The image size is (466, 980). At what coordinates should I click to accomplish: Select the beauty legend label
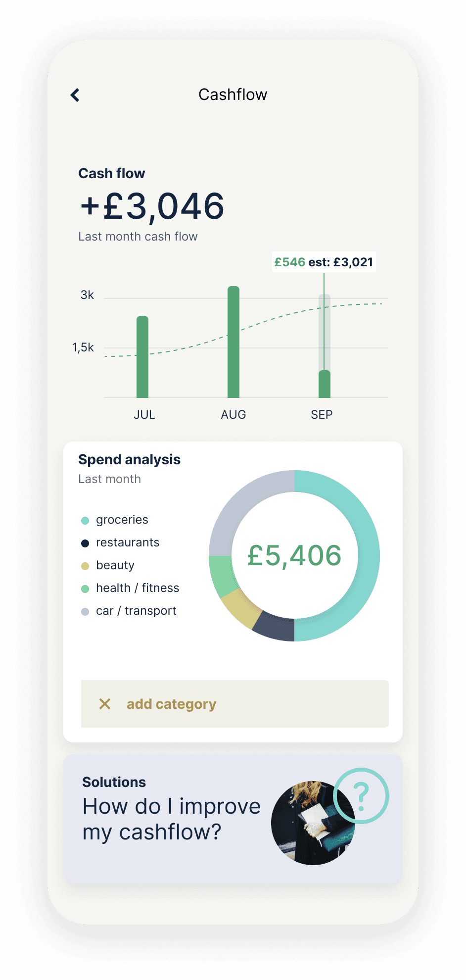[x=115, y=565]
